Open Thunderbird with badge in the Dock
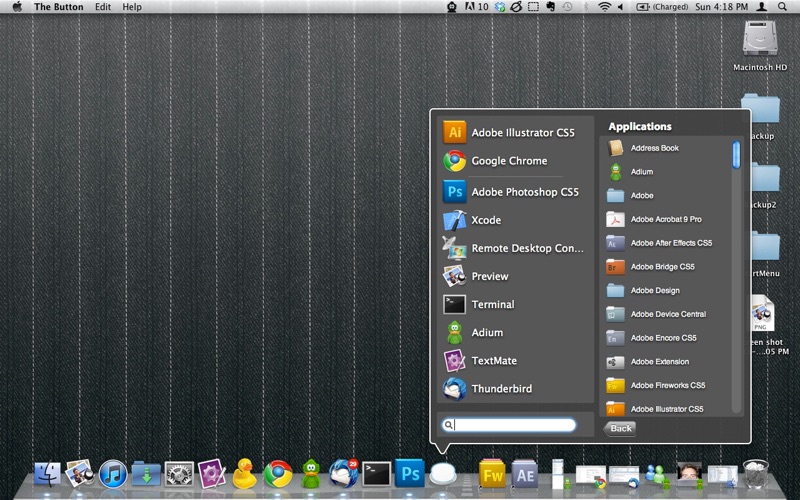The width and height of the screenshot is (800, 500). click(343, 473)
